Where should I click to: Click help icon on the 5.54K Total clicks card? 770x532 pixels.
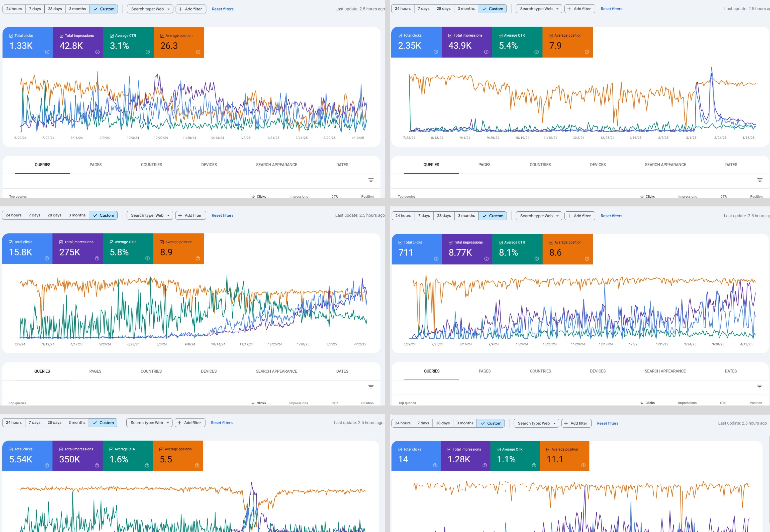(x=47, y=465)
